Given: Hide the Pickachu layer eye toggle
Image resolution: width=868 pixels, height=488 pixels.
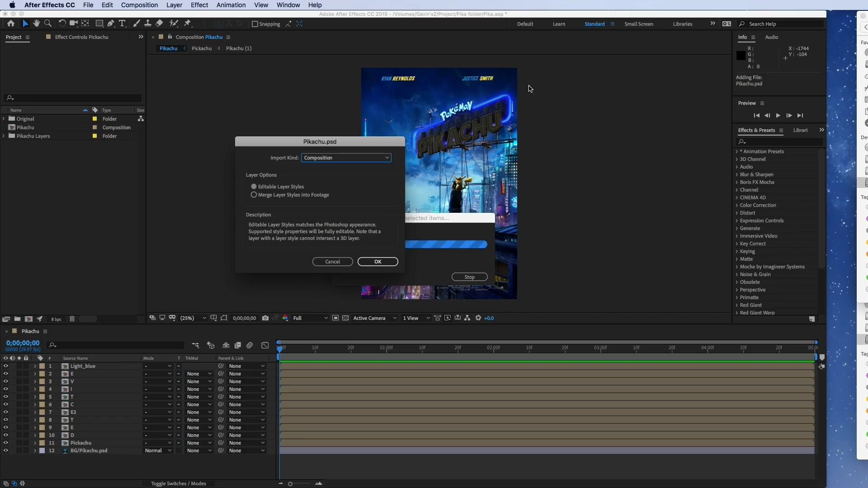Looking at the screenshot, I should [5, 443].
